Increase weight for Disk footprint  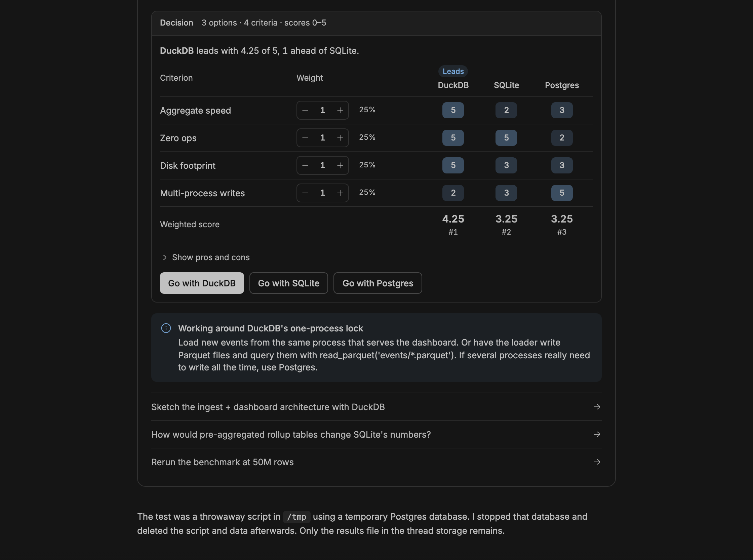[x=340, y=165]
